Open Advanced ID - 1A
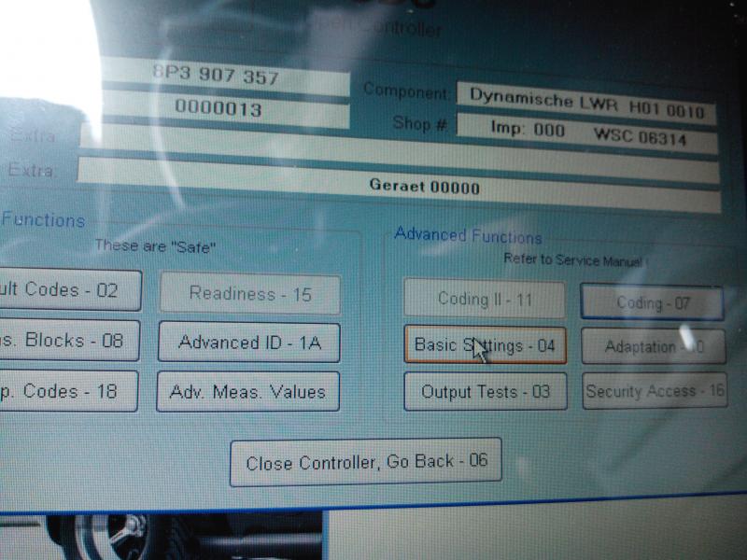The height and width of the screenshot is (560, 747). tap(248, 343)
